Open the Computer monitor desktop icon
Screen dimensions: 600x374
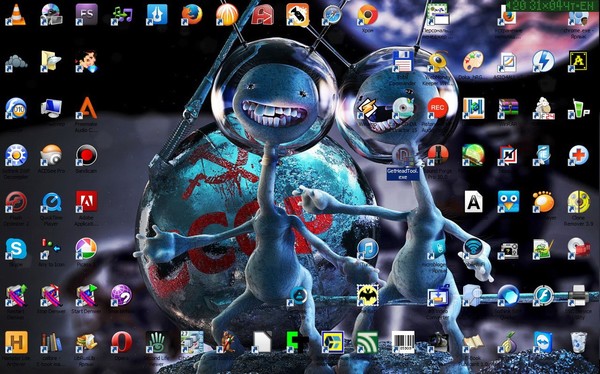tap(51, 108)
